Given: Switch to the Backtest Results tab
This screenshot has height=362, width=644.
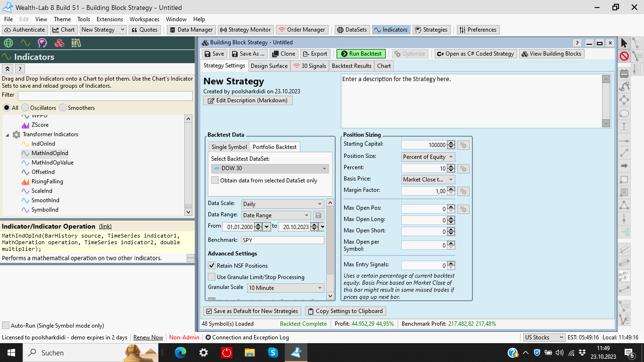Looking at the screenshot, I should pos(351,66).
